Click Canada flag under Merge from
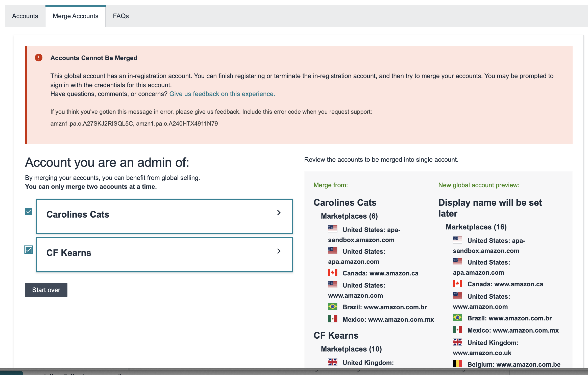Image resolution: width=588 pixels, height=375 pixels. (x=333, y=273)
